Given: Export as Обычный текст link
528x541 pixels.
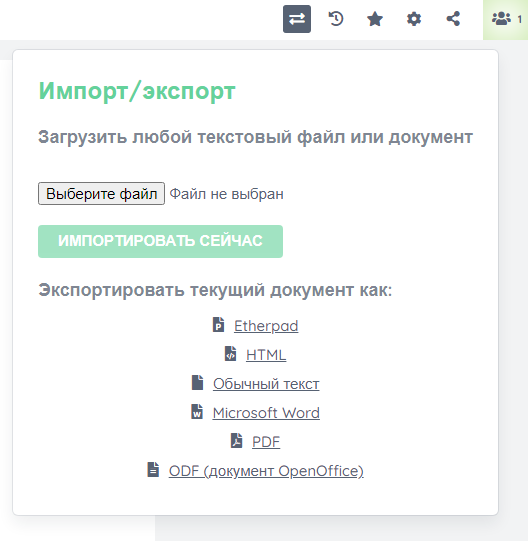Looking at the screenshot, I should (266, 384).
